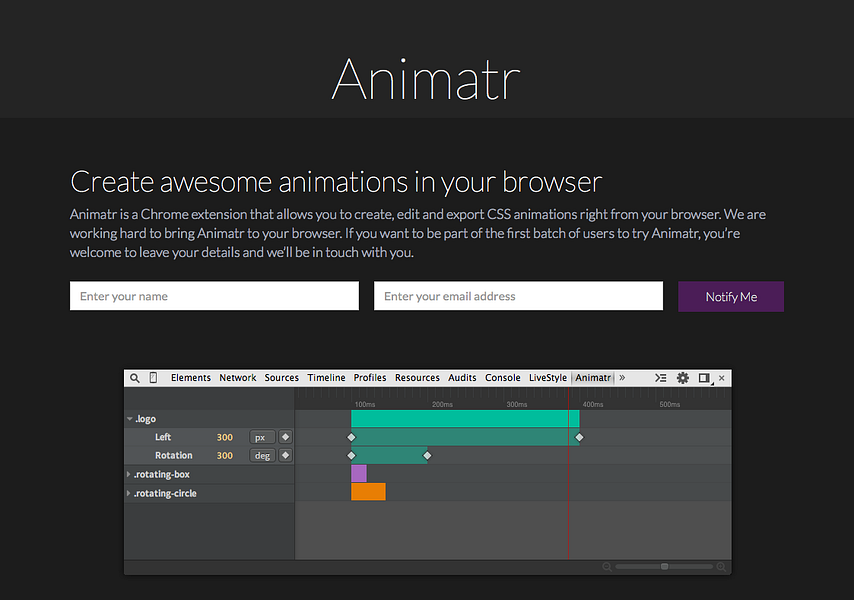Switch to the Elements tab

pos(191,378)
